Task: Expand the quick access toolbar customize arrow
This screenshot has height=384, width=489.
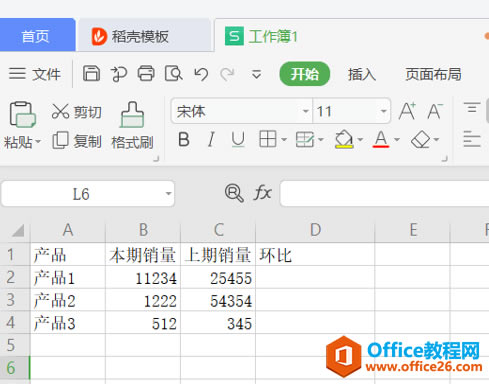Action: pyautogui.click(x=256, y=74)
